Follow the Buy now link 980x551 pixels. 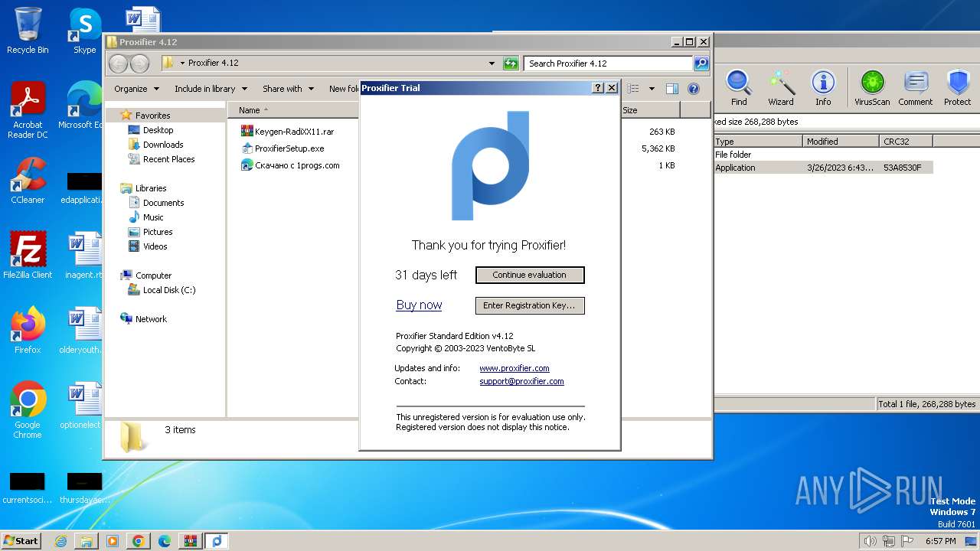pos(419,305)
